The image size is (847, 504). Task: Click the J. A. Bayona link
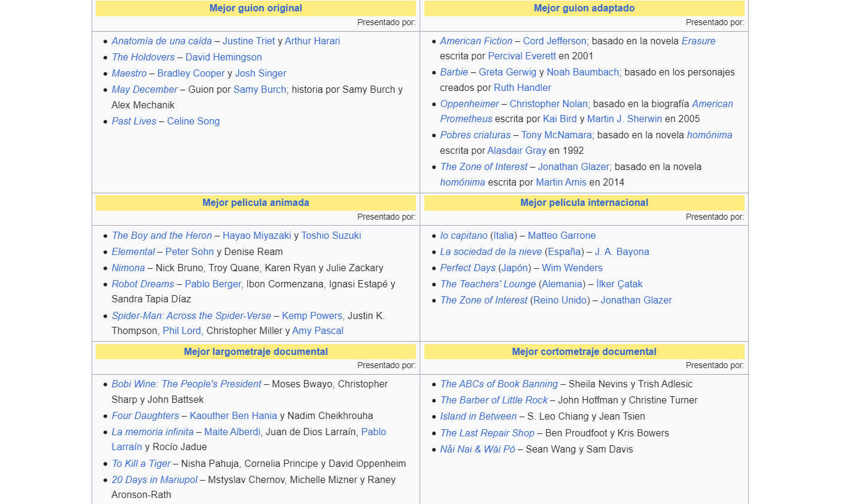(x=622, y=252)
